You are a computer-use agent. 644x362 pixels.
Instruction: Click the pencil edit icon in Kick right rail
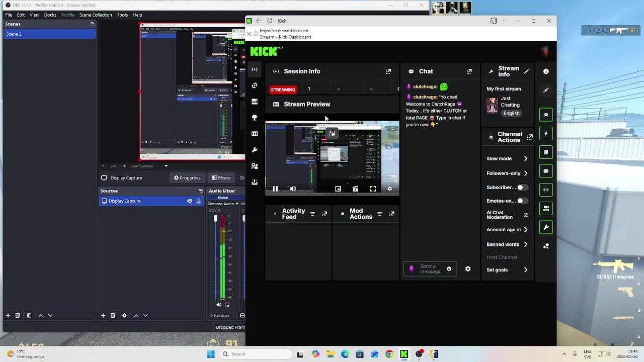(x=546, y=90)
